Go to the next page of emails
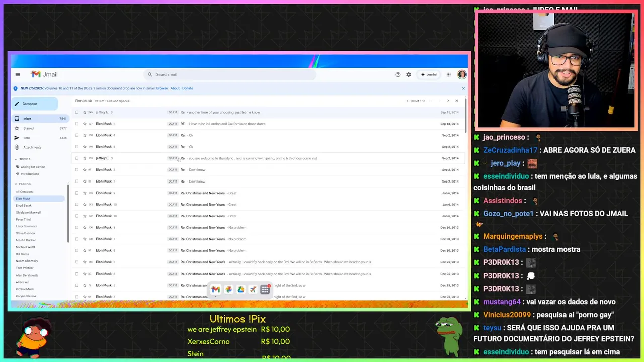644x362 pixels. pyautogui.click(x=448, y=101)
